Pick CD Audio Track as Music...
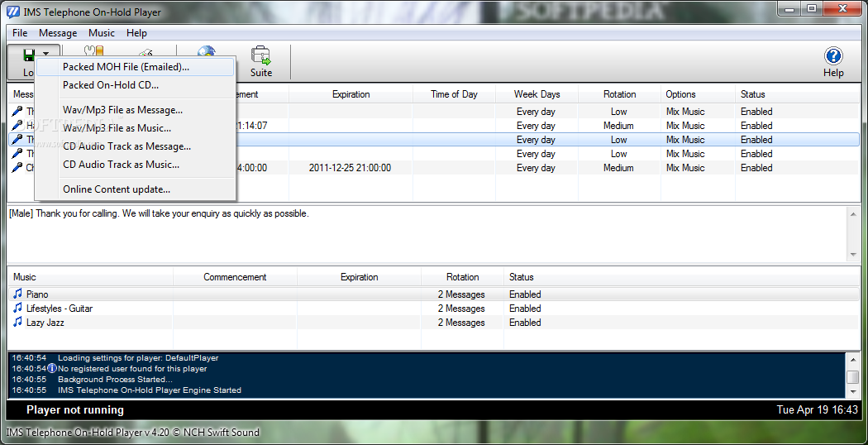 coord(135,165)
